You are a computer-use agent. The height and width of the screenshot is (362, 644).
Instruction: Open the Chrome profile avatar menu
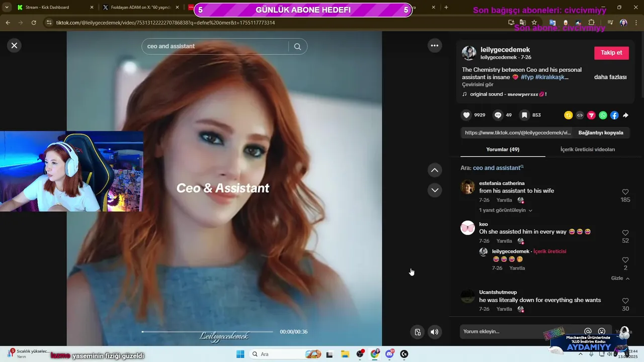[624, 23]
